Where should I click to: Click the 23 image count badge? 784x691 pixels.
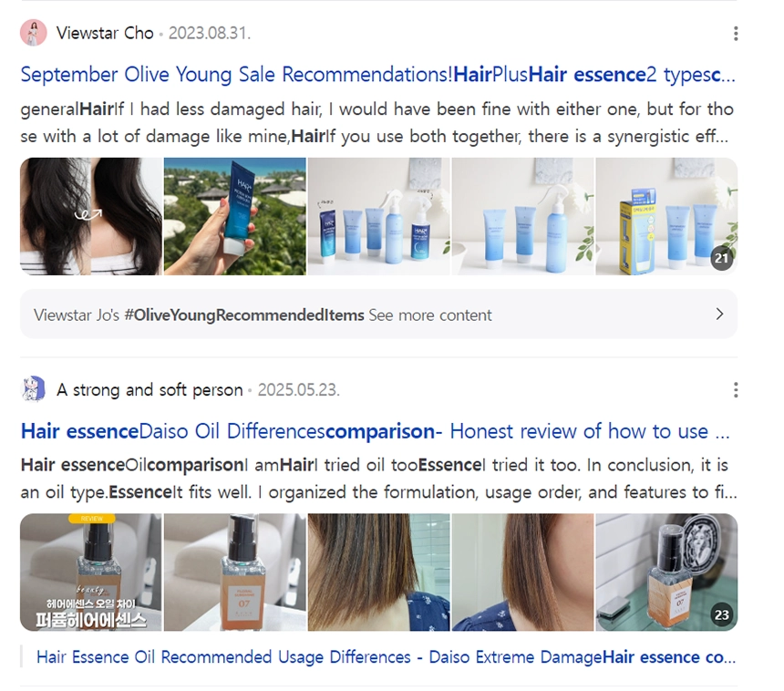click(721, 614)
